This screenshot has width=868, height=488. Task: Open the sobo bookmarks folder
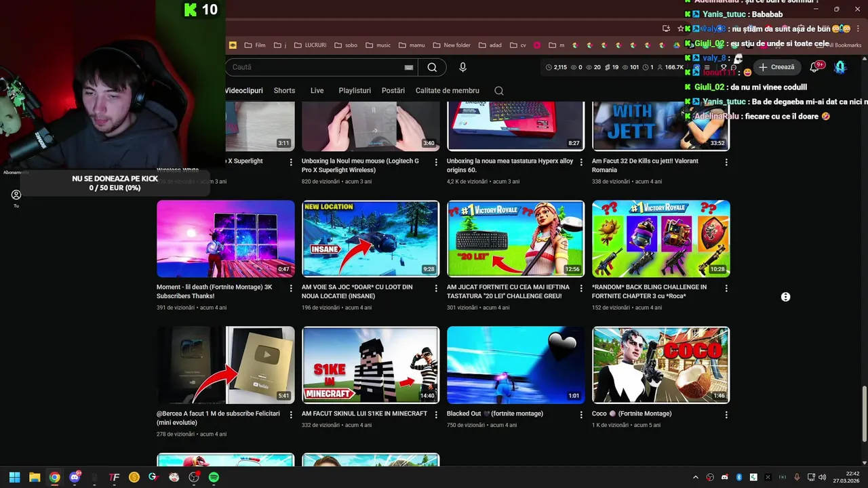(345, 45)
